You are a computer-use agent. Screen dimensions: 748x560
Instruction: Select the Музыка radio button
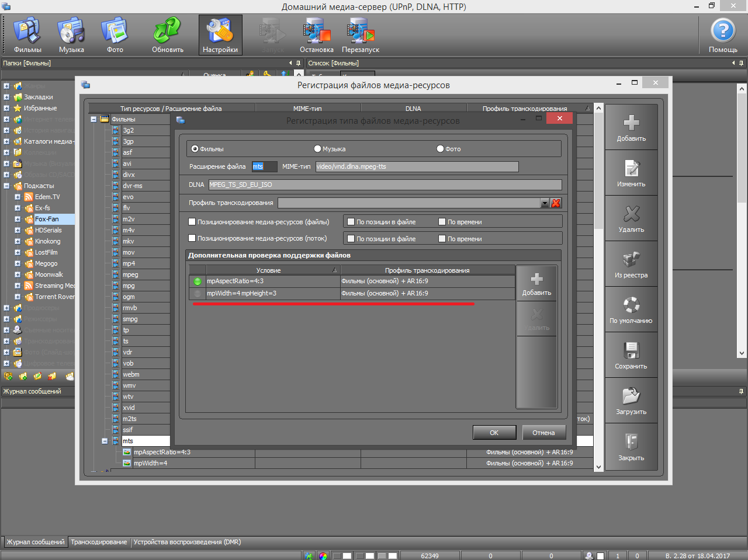pos(318,149)
